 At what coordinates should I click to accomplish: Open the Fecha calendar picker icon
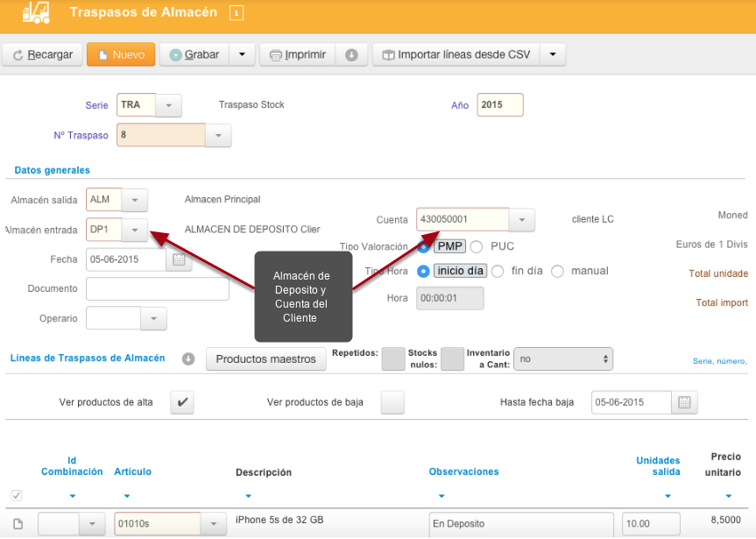pos(179,259)
